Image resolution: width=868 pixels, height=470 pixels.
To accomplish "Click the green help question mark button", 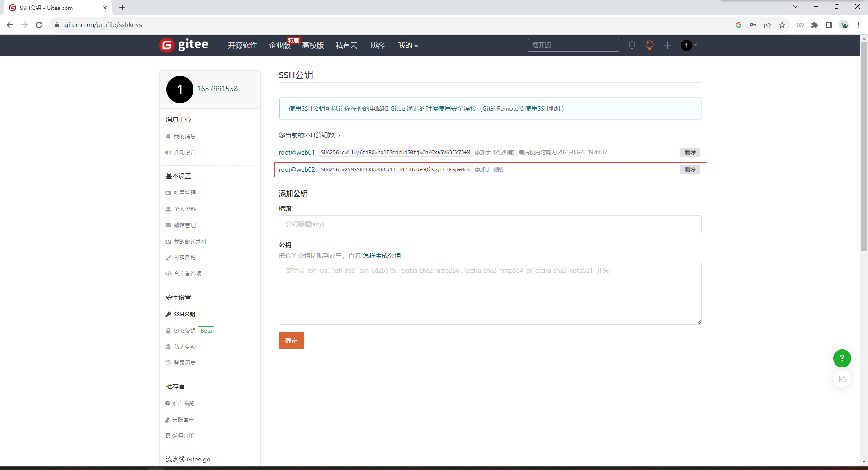I will pos(842,358).
